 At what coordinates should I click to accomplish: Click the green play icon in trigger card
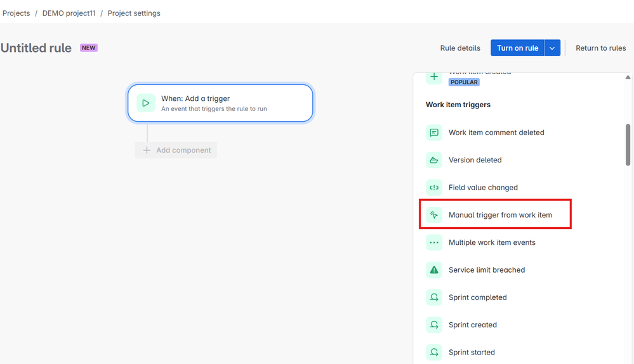145,103
